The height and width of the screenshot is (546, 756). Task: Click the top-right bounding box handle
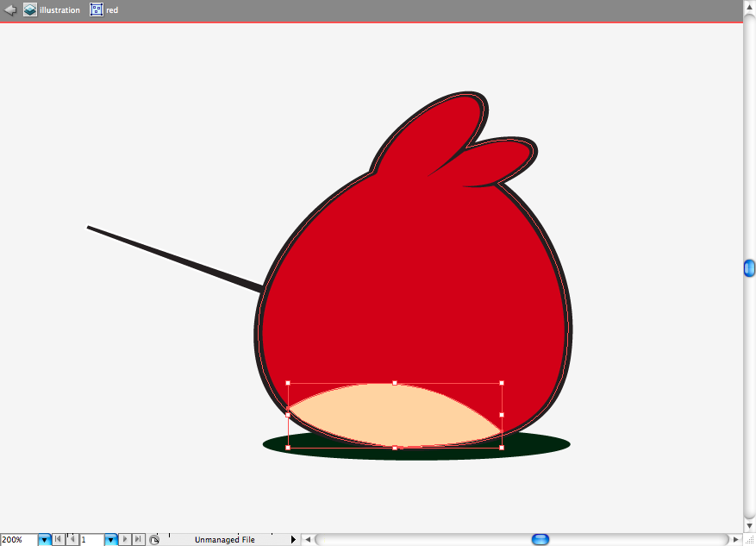point(502,383)
